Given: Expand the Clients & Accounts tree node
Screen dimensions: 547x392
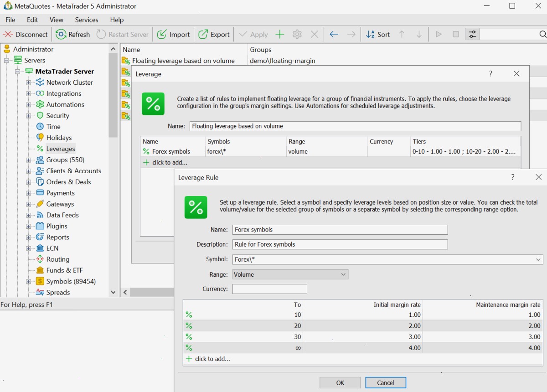Looking at the screenshot, I should (29, 171).
